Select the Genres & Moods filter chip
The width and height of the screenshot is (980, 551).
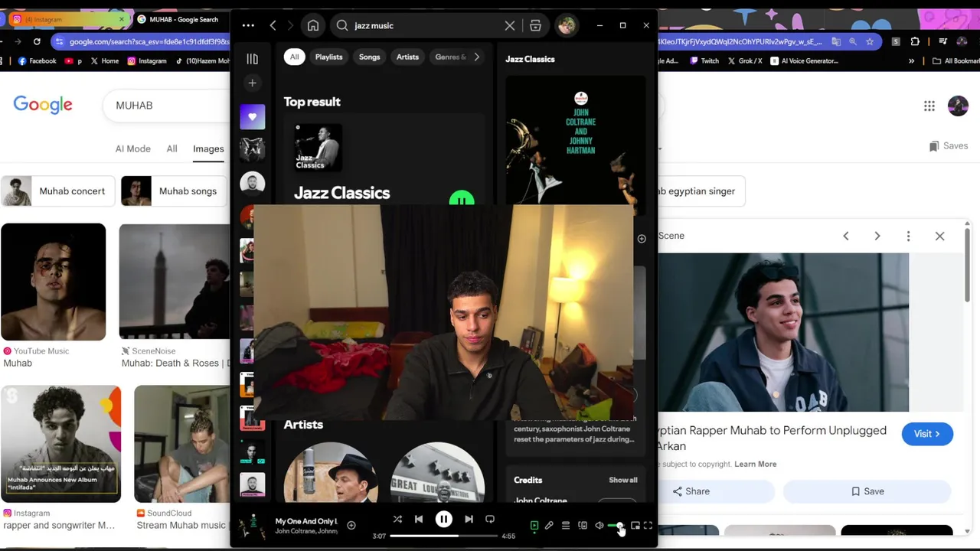click(x=450, y=57)
